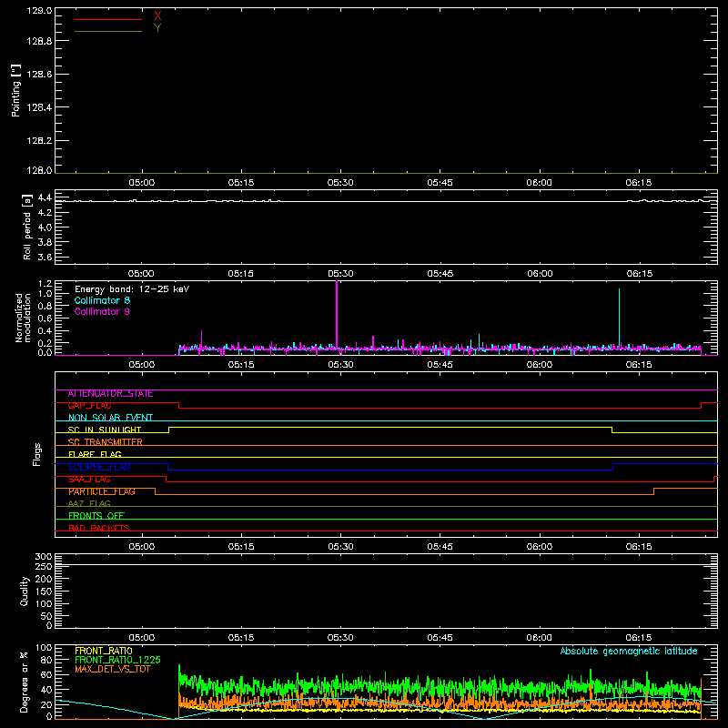Click the 05:45 label under the roll period plot
The width and height of the screenshot is (728, 728).
440,274
